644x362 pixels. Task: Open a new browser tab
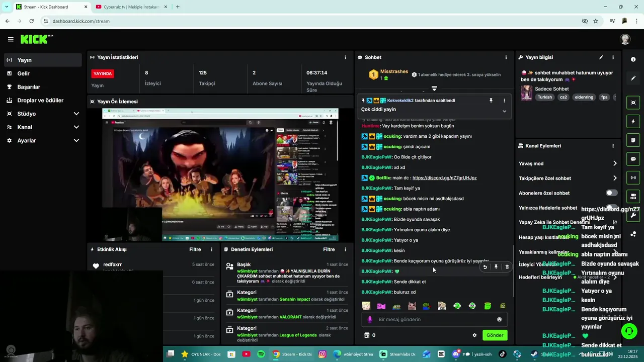178,7
